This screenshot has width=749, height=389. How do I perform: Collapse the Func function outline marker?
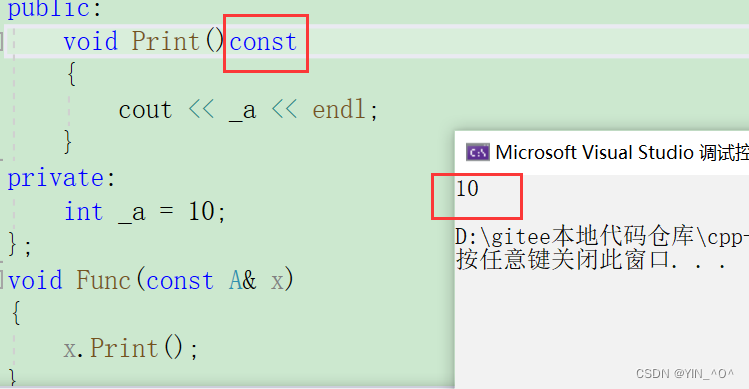pyautogui.click(x=2, y=281)
